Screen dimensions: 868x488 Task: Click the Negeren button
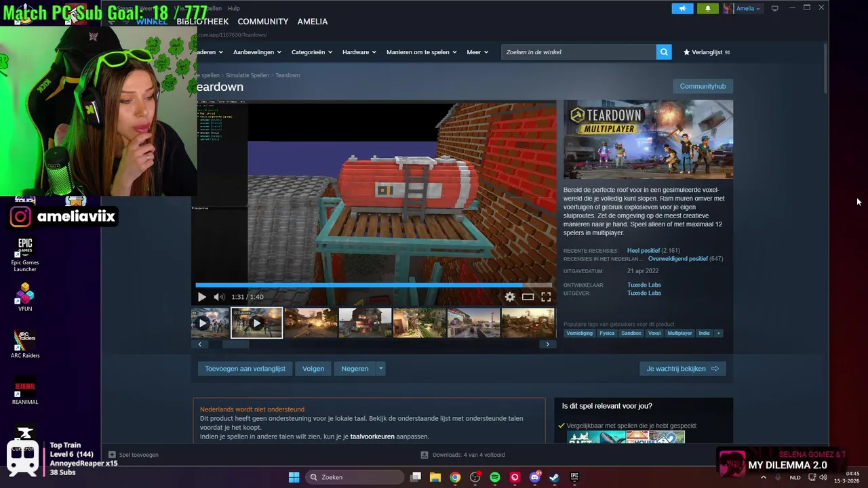(355, 369)
